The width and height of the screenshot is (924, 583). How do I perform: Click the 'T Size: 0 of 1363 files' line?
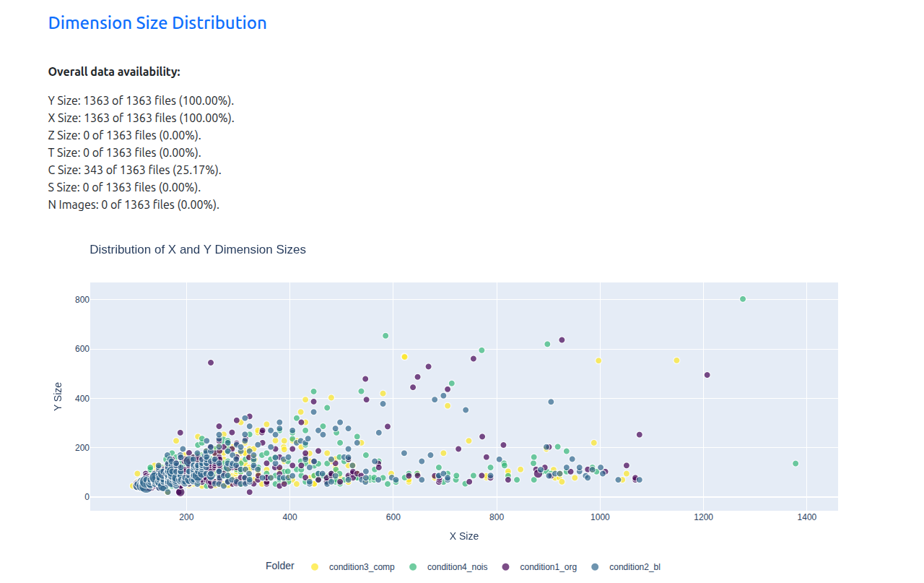pyautogui.click(x=125, y=152)
